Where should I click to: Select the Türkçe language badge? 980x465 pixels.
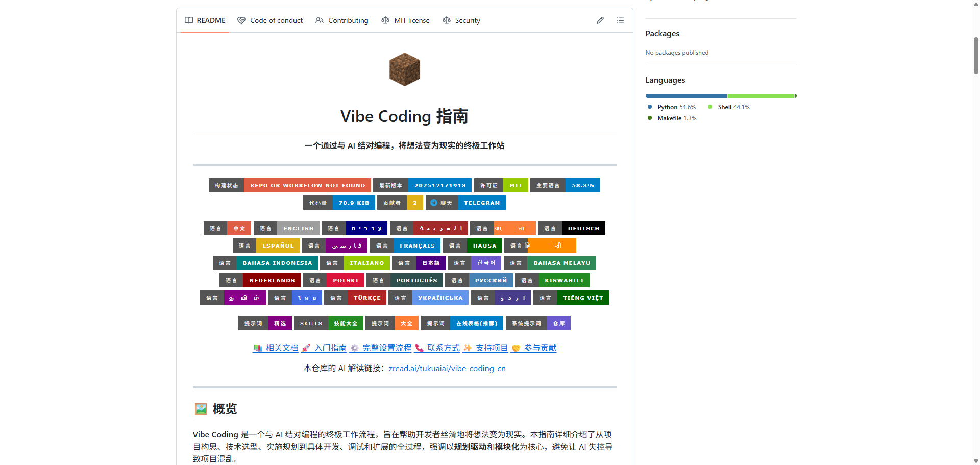coord(355,298)
